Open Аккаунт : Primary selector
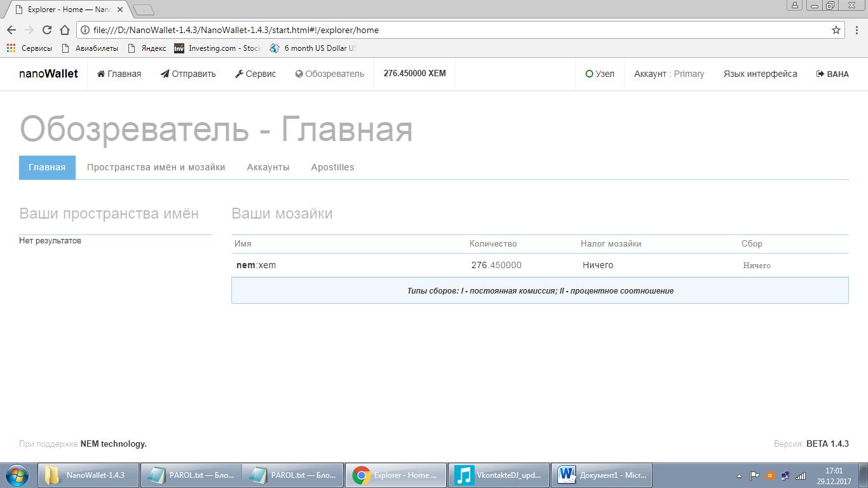This screenshot has width=868, height=488. tap(669, 74)
